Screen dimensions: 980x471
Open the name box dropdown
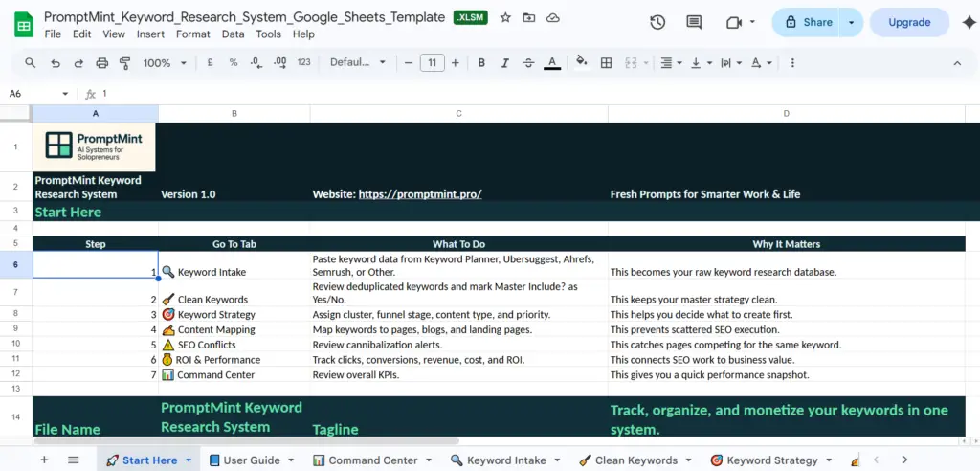coord(65,94)
